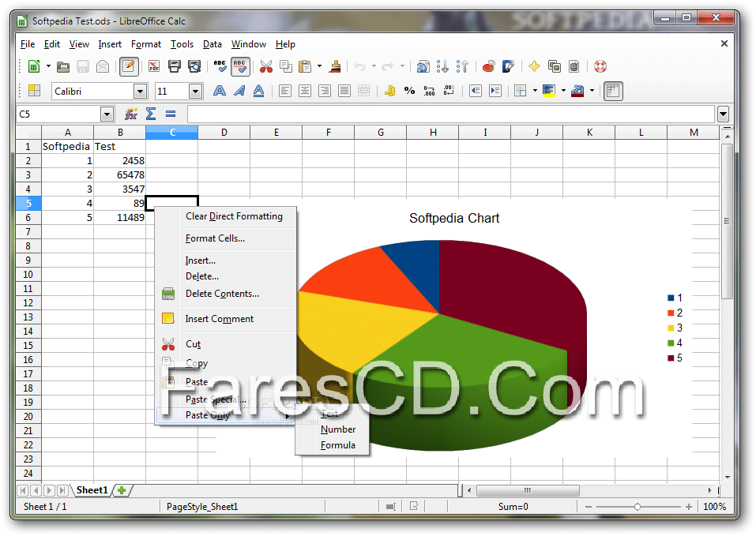Click the zoom slider handle
The width and height of the screenshot is (756, 536).
point(638,507)
